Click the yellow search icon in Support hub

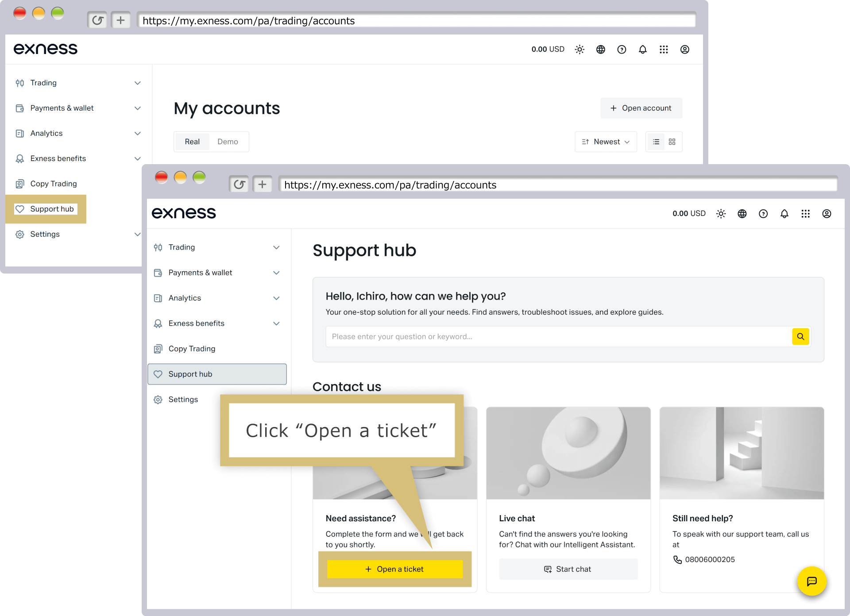click(800, 336)
